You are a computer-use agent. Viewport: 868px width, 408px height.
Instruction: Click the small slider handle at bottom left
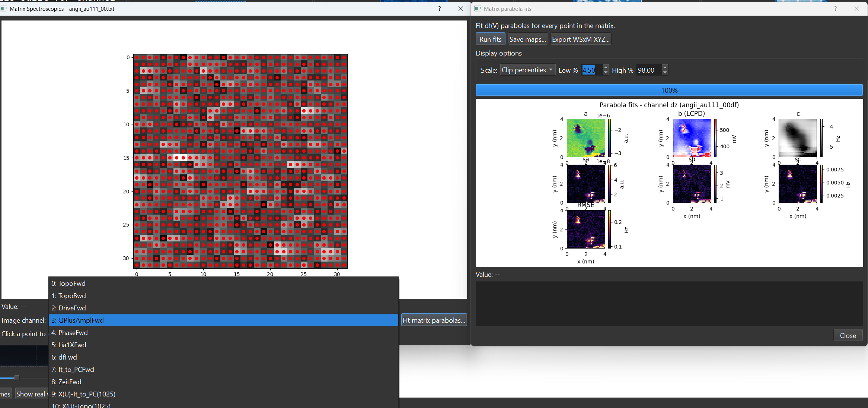17,377
